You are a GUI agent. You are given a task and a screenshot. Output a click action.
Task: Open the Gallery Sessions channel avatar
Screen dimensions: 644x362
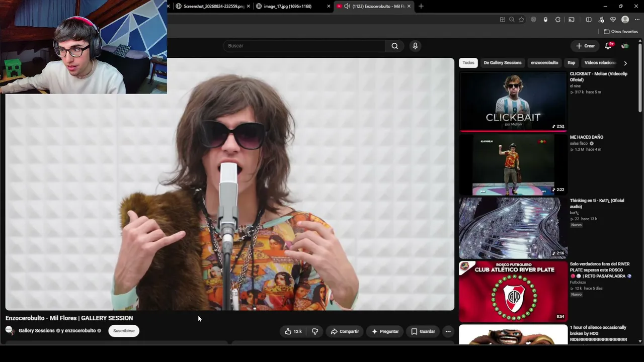pos(10,330)
